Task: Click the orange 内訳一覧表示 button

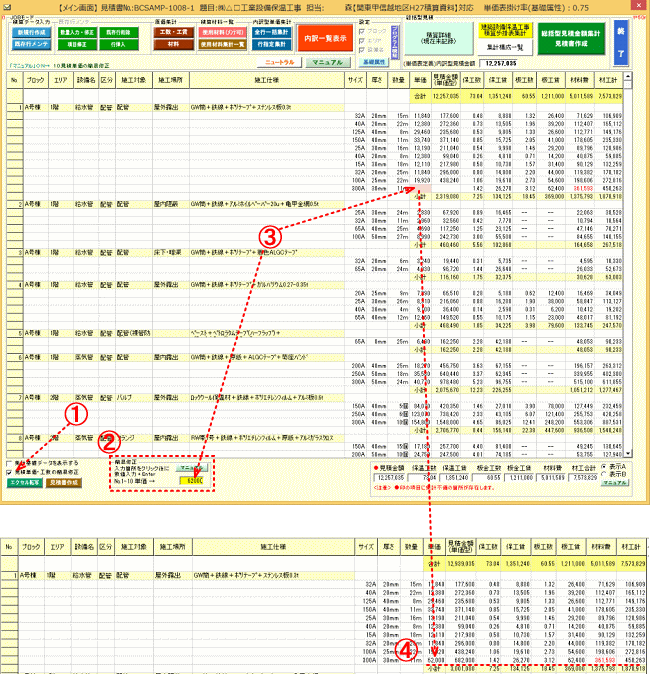Action: coord(325,38)
